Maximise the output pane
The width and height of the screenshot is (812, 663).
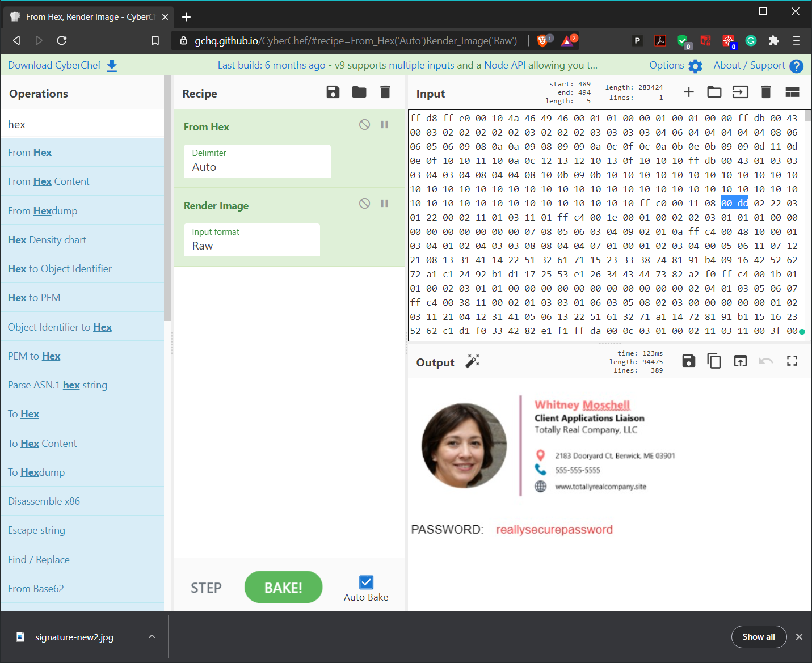pyautogui.click(x=792, y=361)
